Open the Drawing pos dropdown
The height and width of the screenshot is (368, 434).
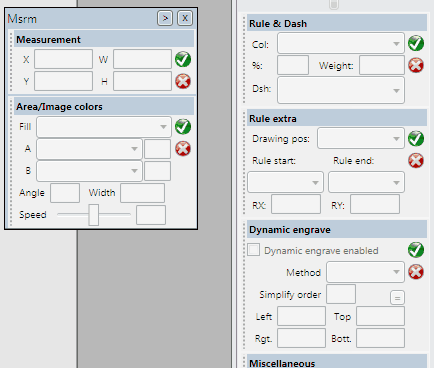pos(361,138)
